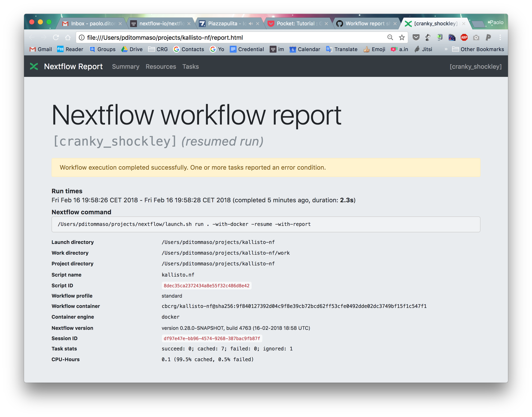Open the Credential bookmark

point(247,49)
